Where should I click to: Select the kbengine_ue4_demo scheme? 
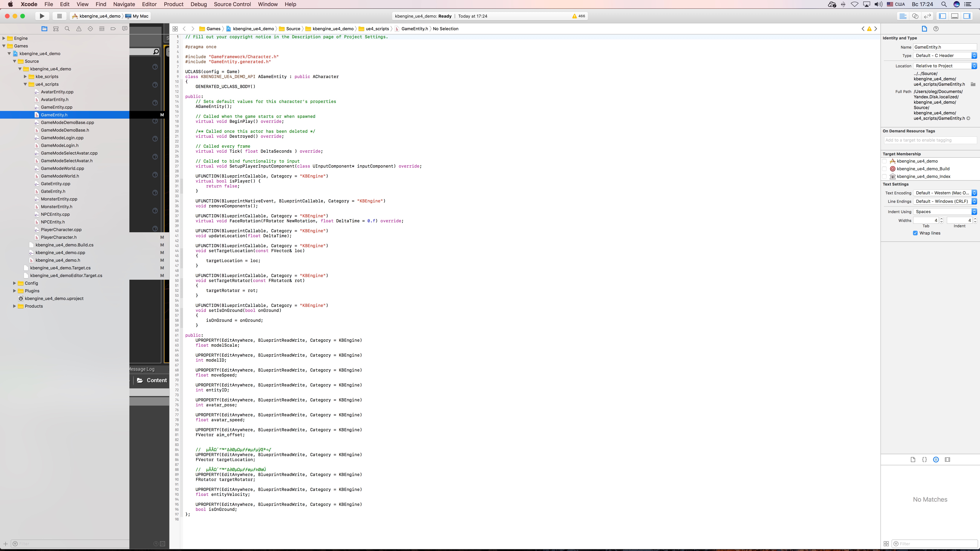tap(96, 16)
